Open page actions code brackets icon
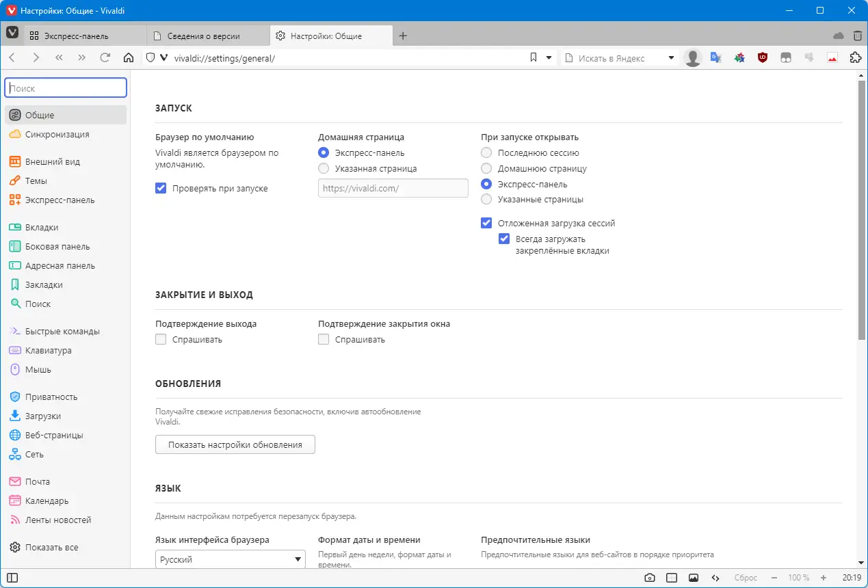The width and height of the screenshot is (868, 588). click(715, 578)
